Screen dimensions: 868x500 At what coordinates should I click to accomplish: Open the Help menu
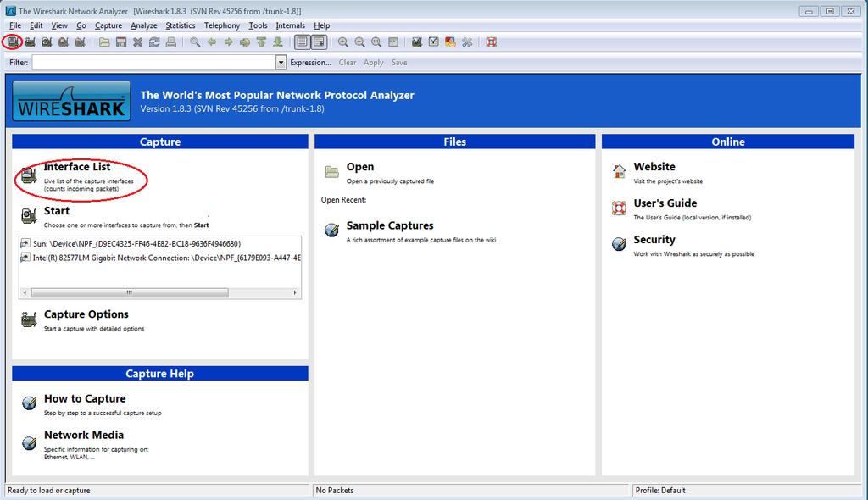(321, 25)
